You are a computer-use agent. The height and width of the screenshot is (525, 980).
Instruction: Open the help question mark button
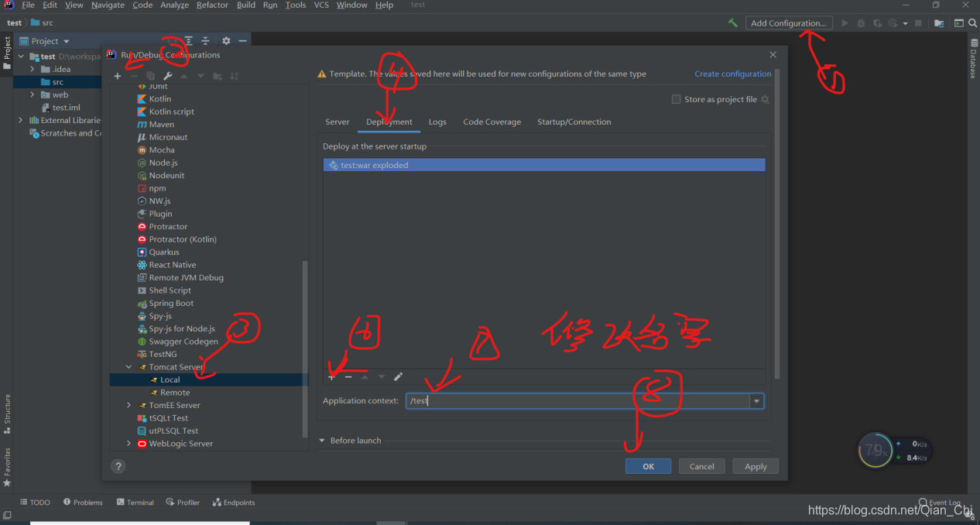coord(118,466)
